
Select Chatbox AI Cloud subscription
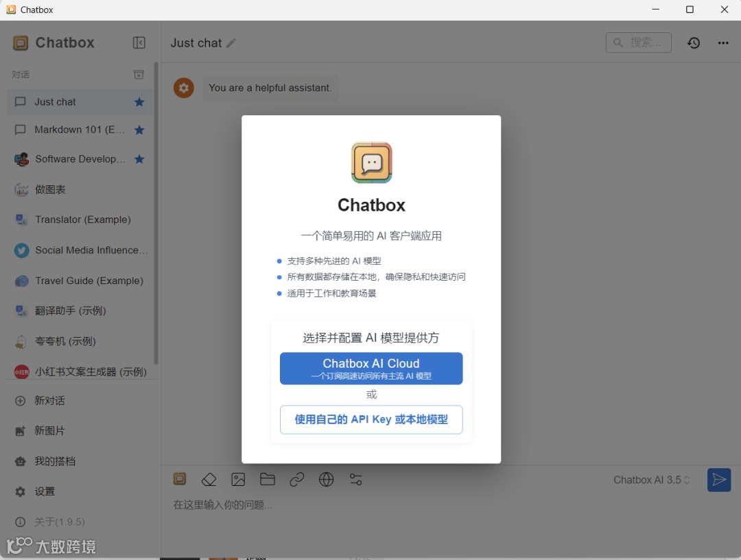[x=370, y=369]
